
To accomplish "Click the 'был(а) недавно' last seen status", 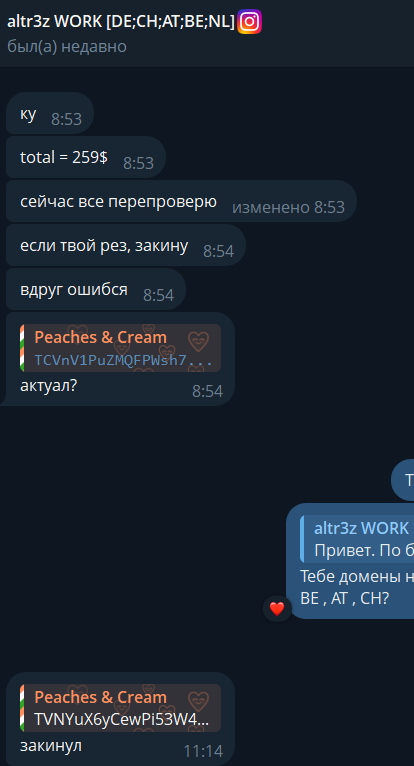I will tap(67, 46).
